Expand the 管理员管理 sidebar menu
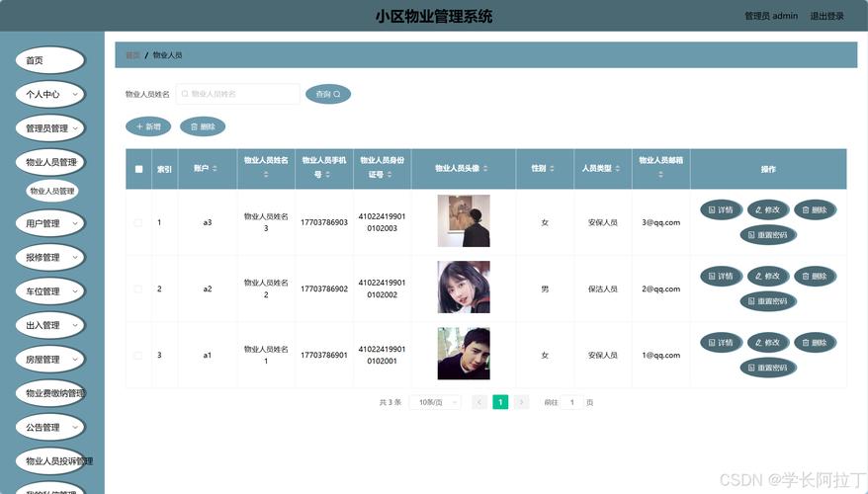 pyautogui.click(x=49, y=128)
